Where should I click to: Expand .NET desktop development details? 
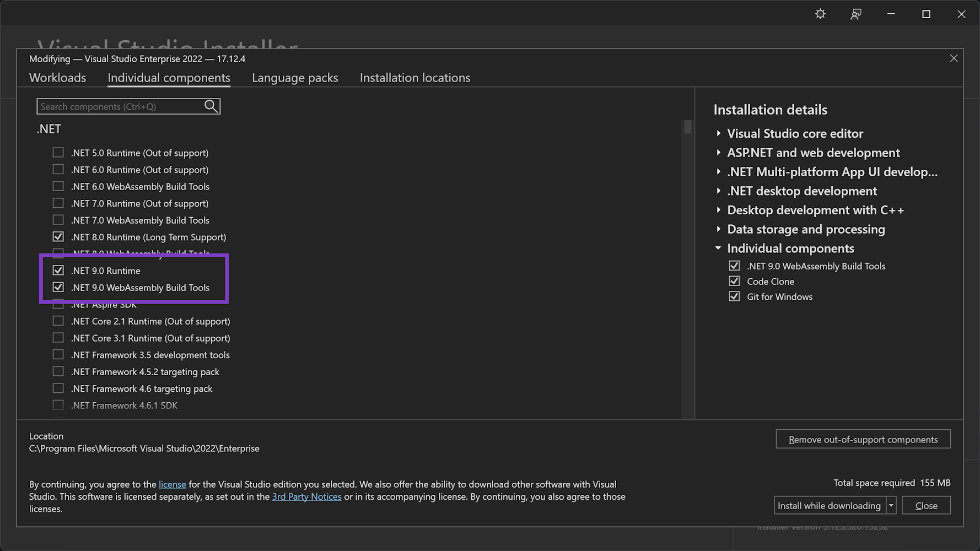point(718,191)
